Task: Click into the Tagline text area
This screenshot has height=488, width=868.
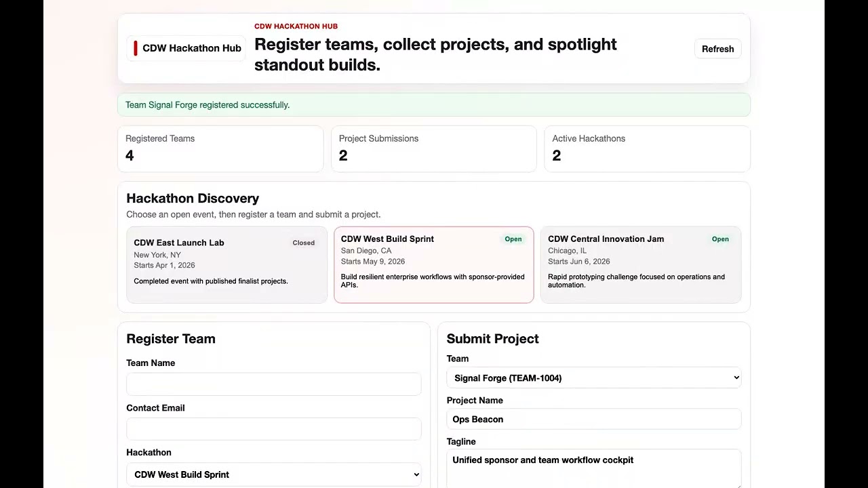Action: 593,468
